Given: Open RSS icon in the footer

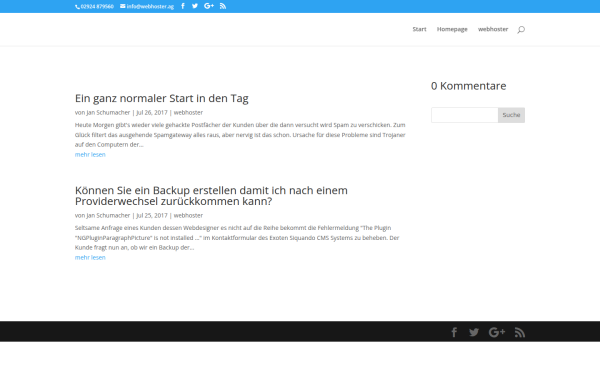Looking at the screenshot, I should [x=520, y=332].
